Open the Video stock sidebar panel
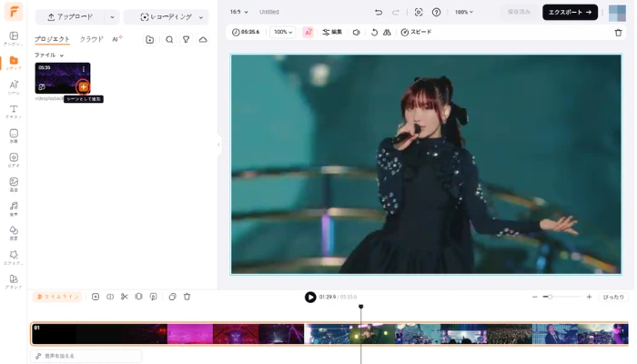The width and height of the screenshot is (637, 364). coord(14,160)
